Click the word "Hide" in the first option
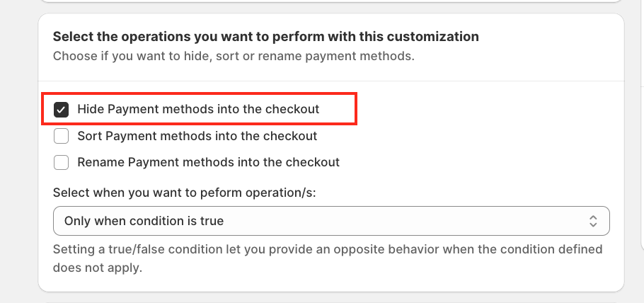Viewport: 644px width, 303px height. (91, 110)
